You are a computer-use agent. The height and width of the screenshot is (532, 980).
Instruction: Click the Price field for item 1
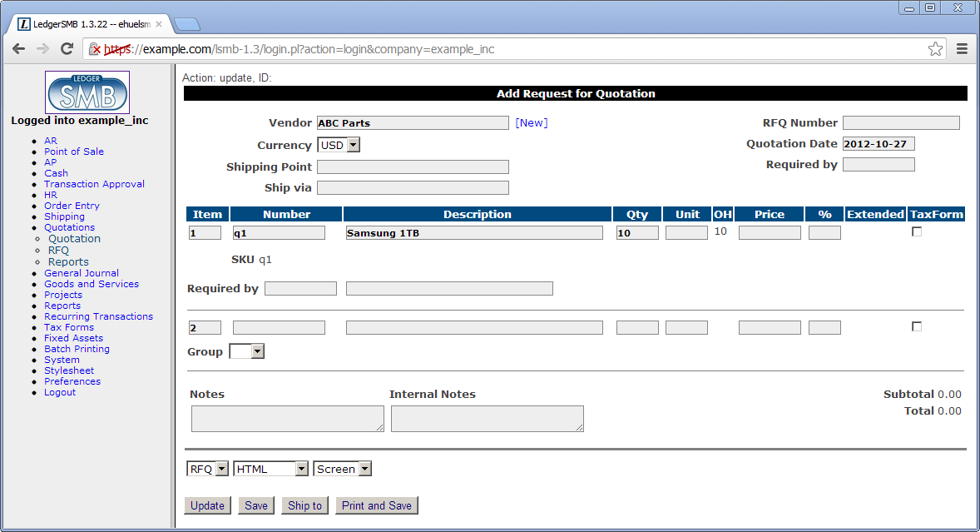(770, 233)
